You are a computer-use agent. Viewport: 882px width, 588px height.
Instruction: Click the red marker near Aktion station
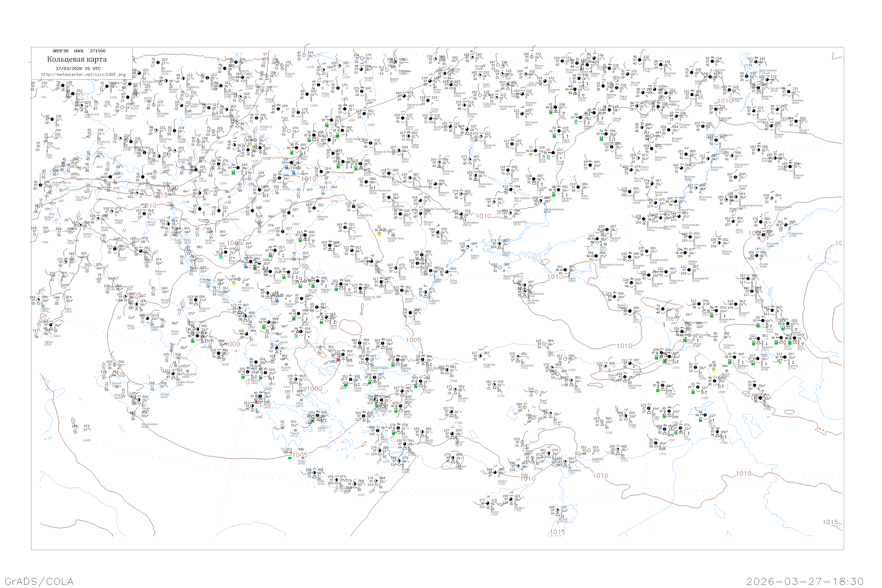[256, 401]
